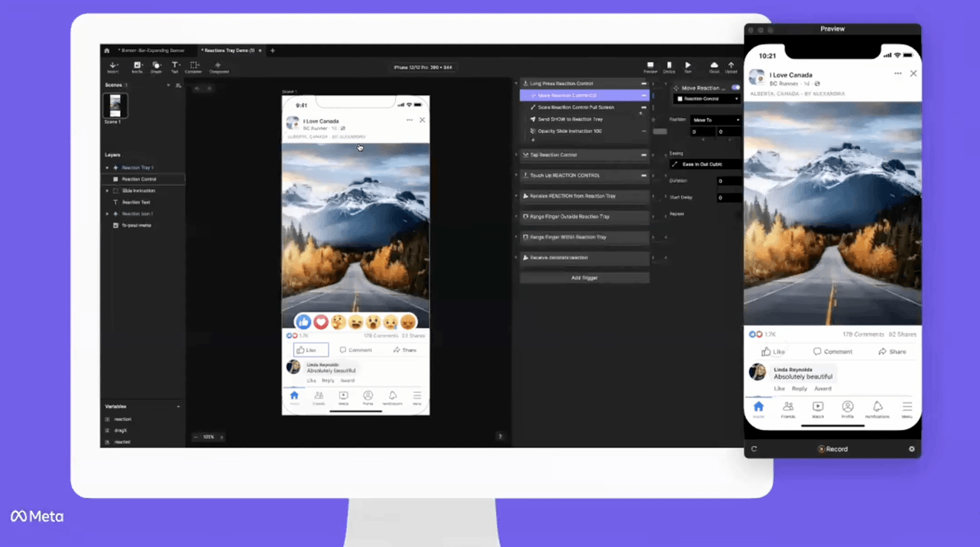
Task: Click Comment button in canvas mockup
Action: coord(356,350)
